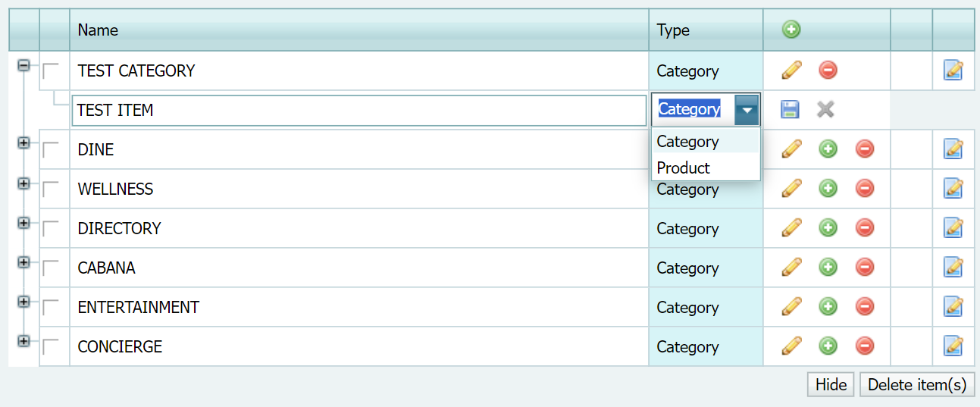Add child item under DIRECTORY
Screen dimensions: 980x407
point(828,228)
